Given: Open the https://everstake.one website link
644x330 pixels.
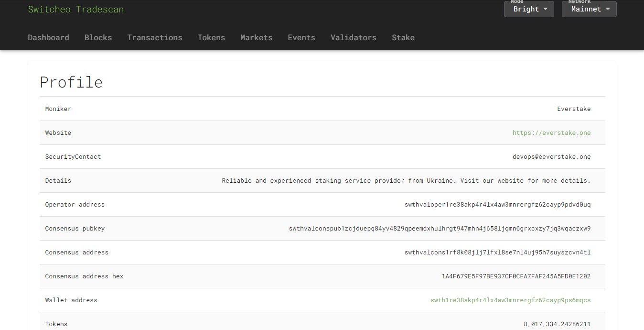Looking at the screenshot, I should click(551, 133).
